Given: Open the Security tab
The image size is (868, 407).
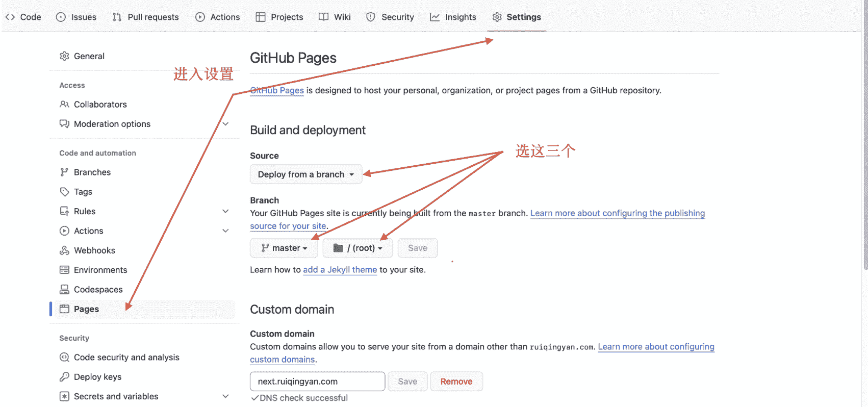Looking at the screenshot, I should 390,17.
